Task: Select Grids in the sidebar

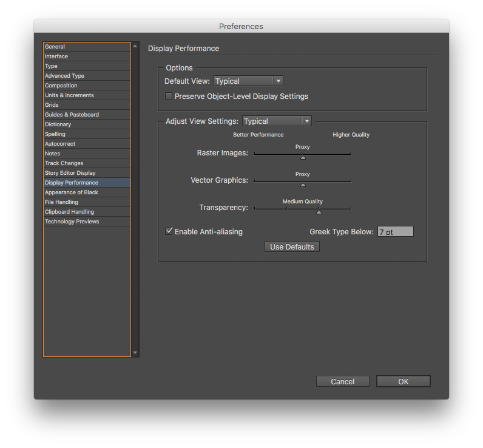Action: pos(87,105)
